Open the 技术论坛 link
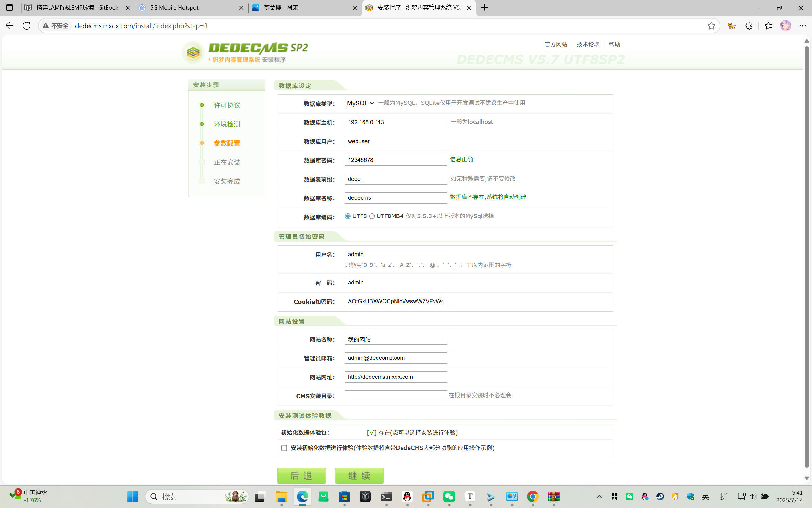This screenshot has height=508, width=812. click(x=588, y=44)
